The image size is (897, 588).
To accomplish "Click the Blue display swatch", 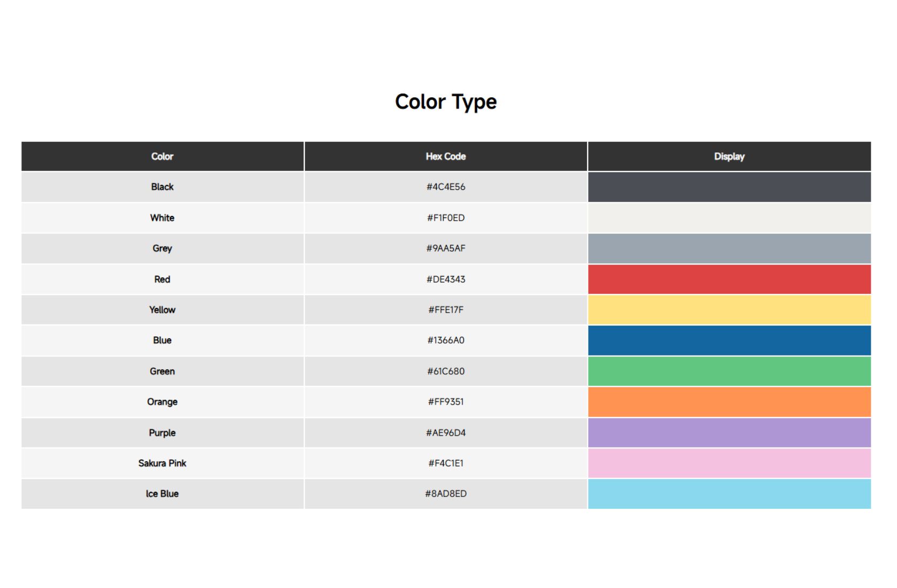I will point(729,341).
